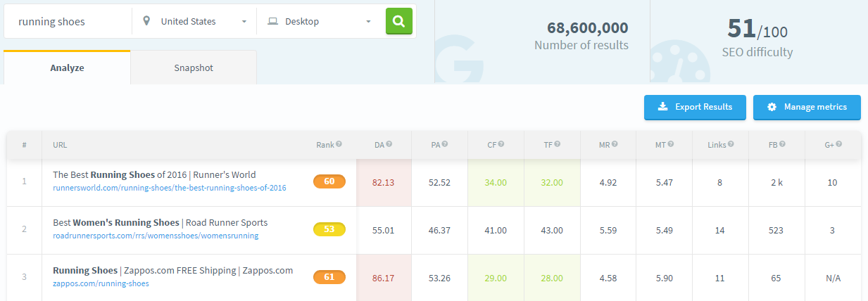Screen dimensions: 868x301
Task: Click the FB column help icon
Action: tap(782, 144)
